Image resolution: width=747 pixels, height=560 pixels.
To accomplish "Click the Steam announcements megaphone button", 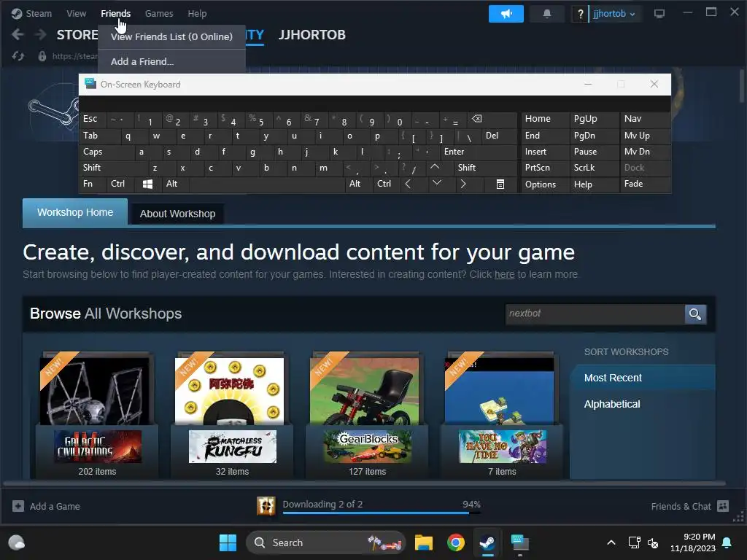I will point(506,14).
